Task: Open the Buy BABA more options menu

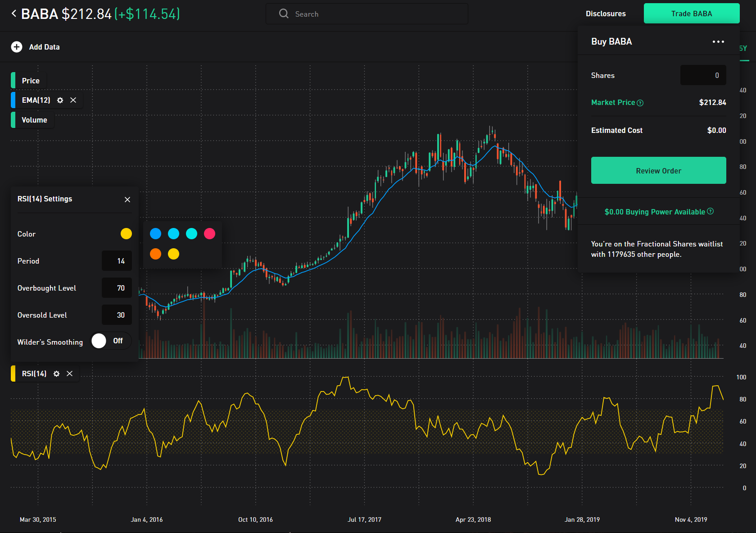Action: pos(718,41)
